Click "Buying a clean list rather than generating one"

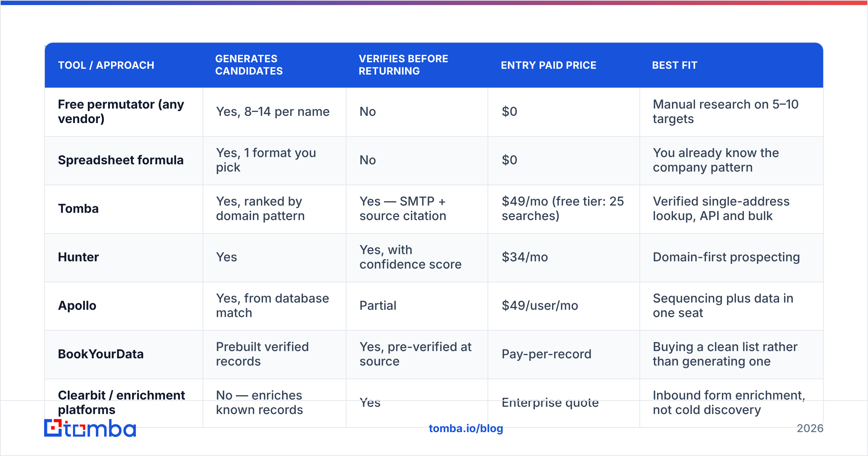[725, 354]
